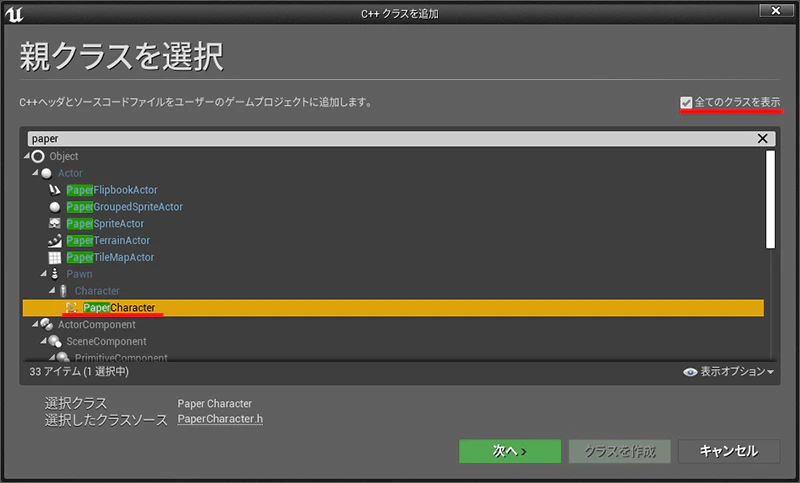The width and height of the screenshot is (800, 483).
Task: Click the class list vertical scrollbar
Action: tap(770, 199)
